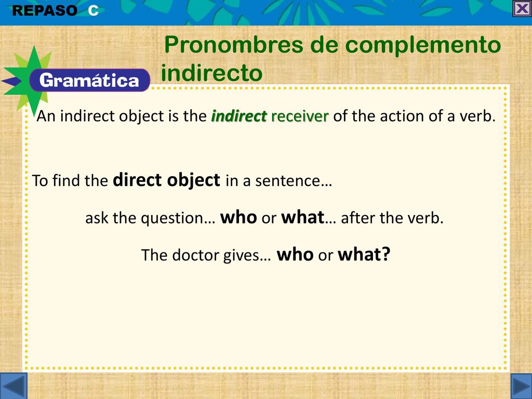
Task: Click the green italic word 'indirect'
Action: point(239,116)
